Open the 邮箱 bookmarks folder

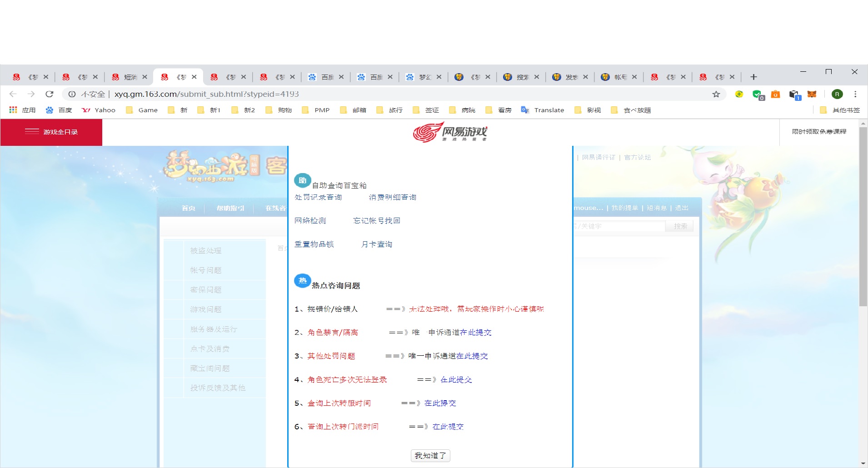point(353,110)
